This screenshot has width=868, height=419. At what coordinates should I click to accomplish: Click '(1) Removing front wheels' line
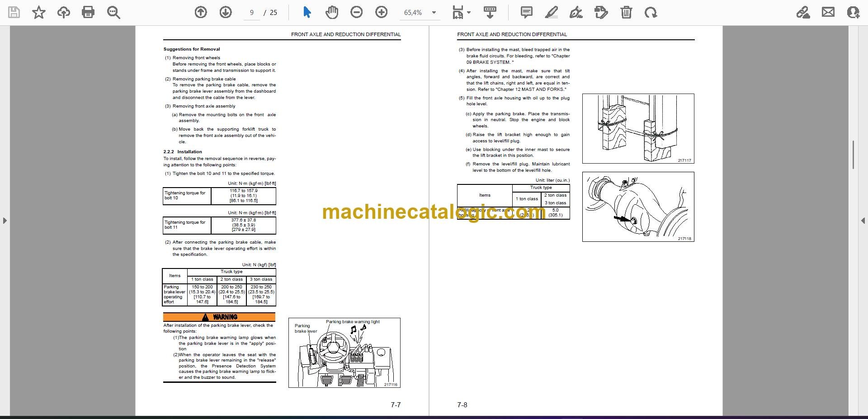coord(193,58)
